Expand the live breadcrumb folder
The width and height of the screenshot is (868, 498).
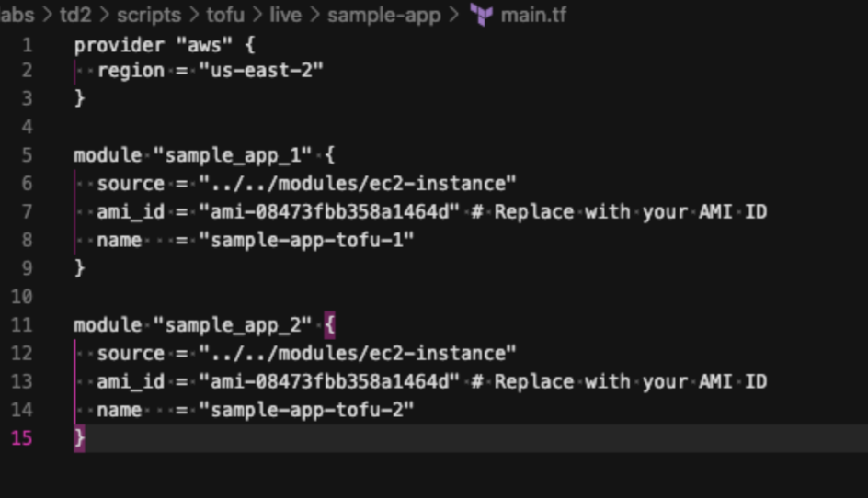pyautogui.click(x=285, y=16)
